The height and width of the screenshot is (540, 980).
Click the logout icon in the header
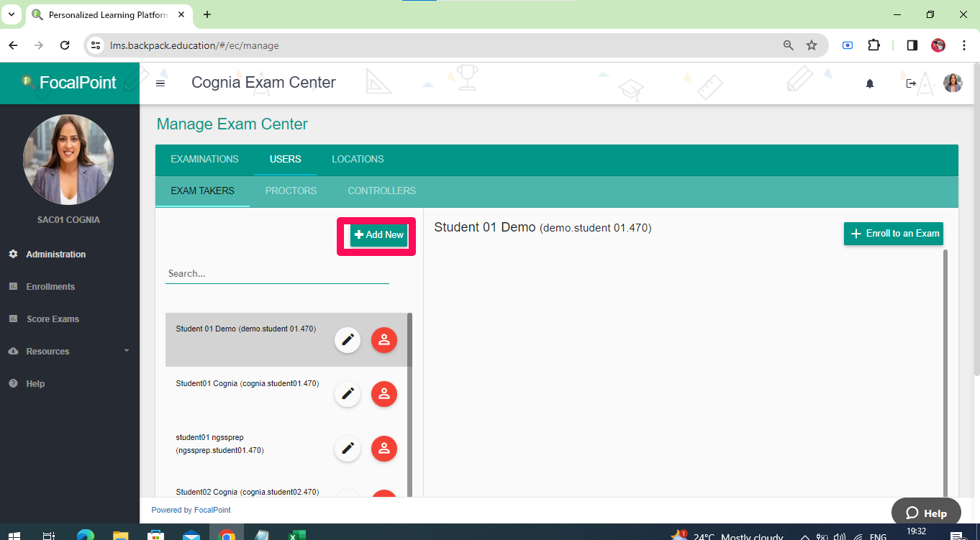tap(911, 83)
